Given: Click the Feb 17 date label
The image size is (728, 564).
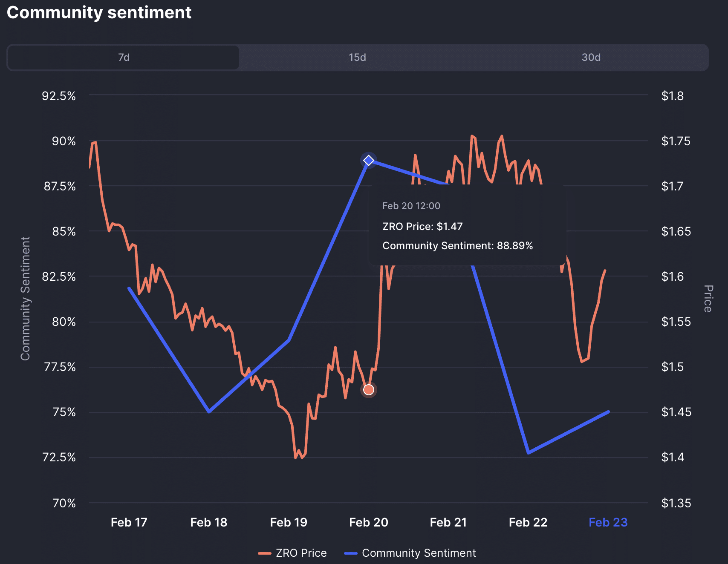Looking at the screenshot, I should [129, 522].
